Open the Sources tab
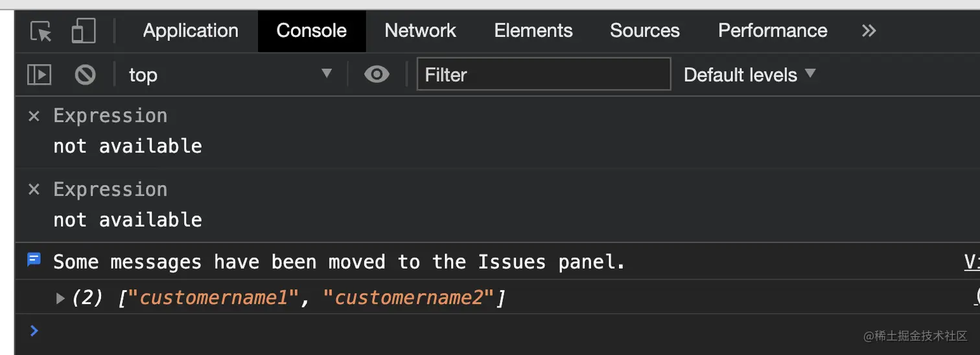The height and width of the screenshot is (355, 980). pyautogui.click(x=645, y=31)
